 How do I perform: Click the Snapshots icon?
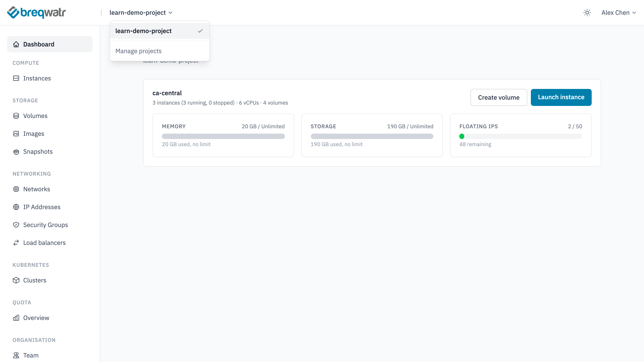[x=16, y=152]
